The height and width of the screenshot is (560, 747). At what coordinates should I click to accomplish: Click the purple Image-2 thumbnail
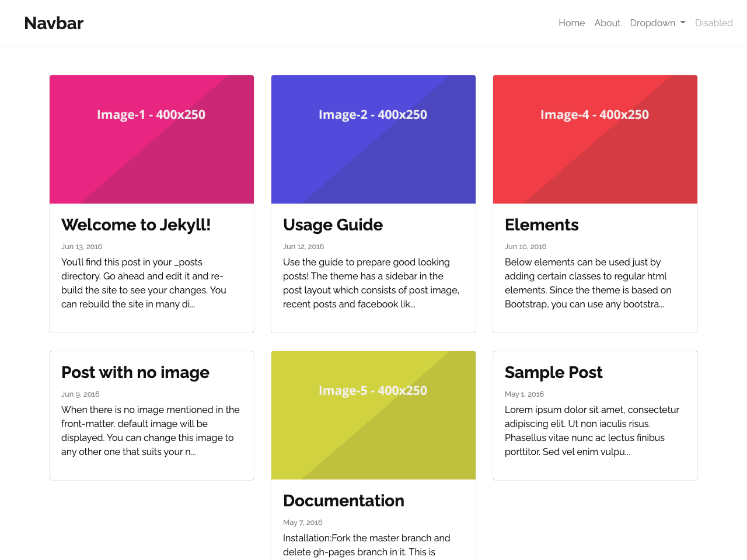[373, 139]
